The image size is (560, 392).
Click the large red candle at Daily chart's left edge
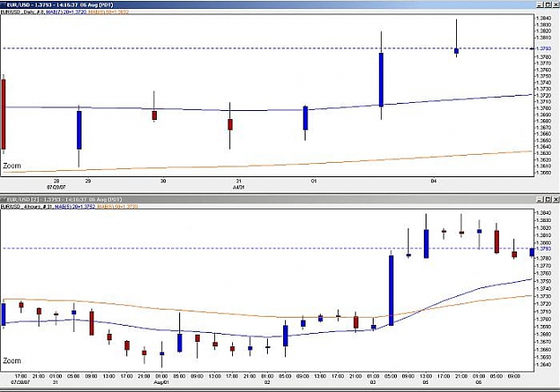click(x=4, y=115)
